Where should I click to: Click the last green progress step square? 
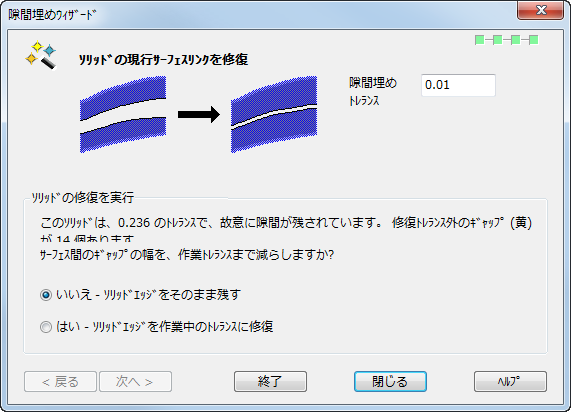click(533, 40)
